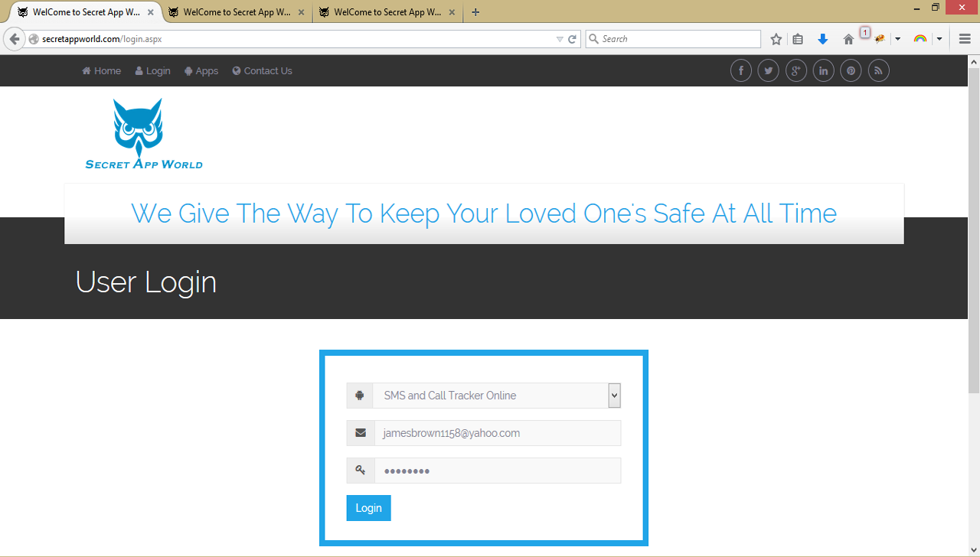Click the scrollbar down arrow
This screenshot has width=980, height=557.
click(974, 549)
